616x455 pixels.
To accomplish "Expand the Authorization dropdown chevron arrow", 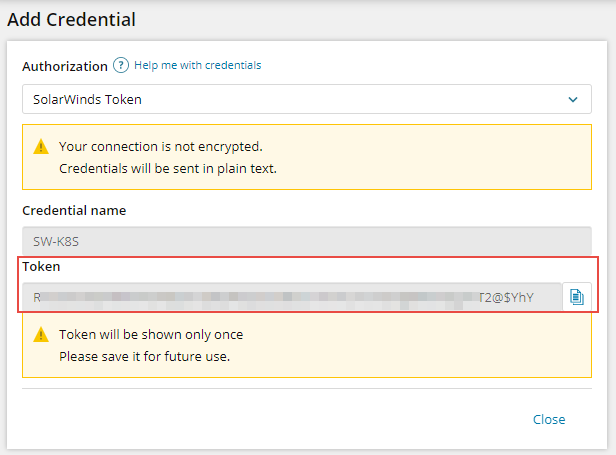I will (x=573, y=100).
